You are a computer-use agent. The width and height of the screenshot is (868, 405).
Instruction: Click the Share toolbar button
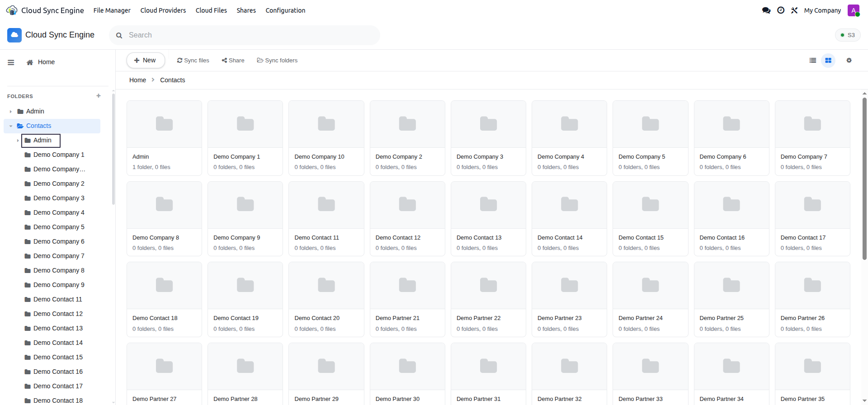[x=233, y=61]
